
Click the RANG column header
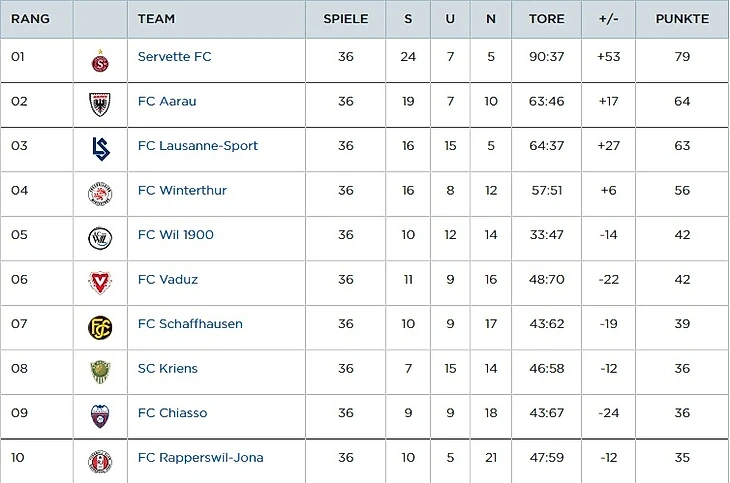click(30, 19)
